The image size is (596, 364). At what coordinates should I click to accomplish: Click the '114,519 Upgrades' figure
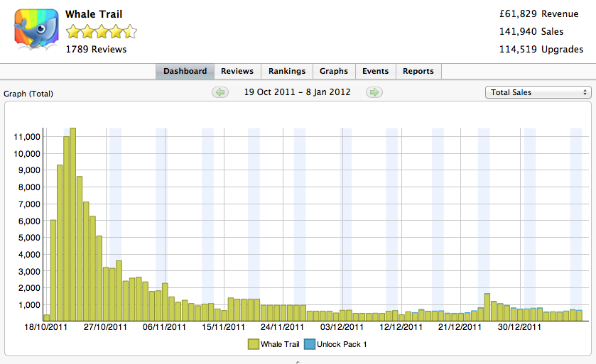(x=541, y=50)
